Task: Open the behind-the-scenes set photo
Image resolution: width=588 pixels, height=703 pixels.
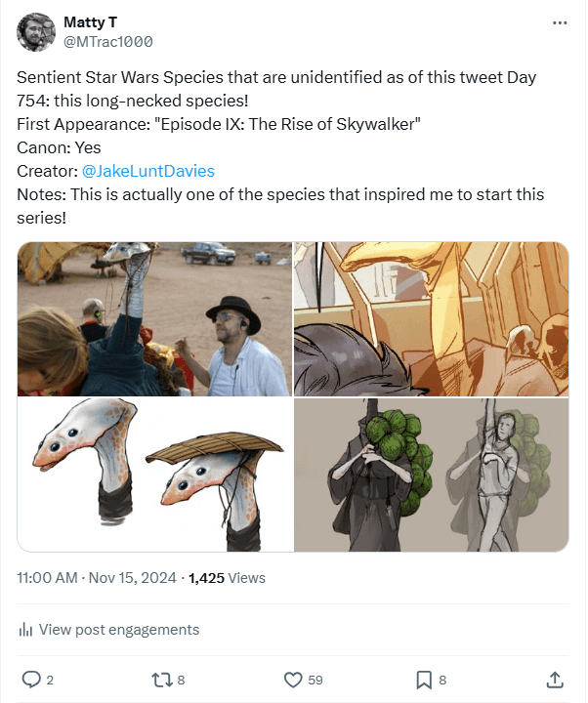Action: pos(154,318)
